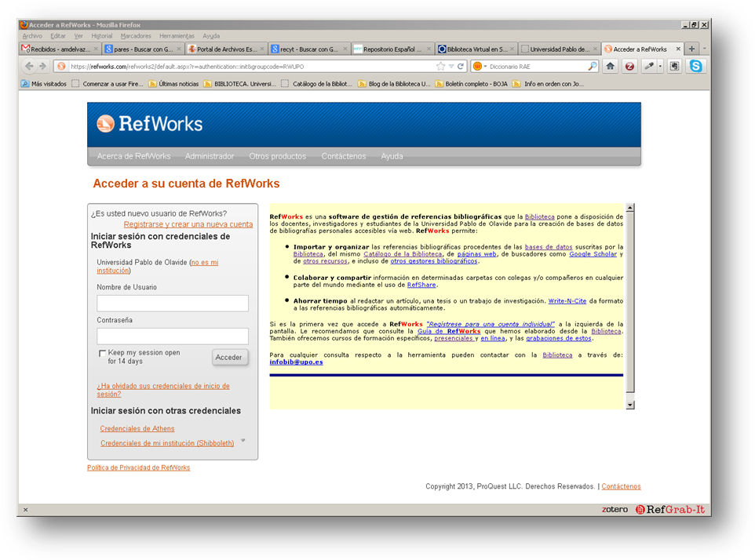The image size is (755, 560).
Task: Open the search engine selector dropdown
Action: [x=480, y=67]
